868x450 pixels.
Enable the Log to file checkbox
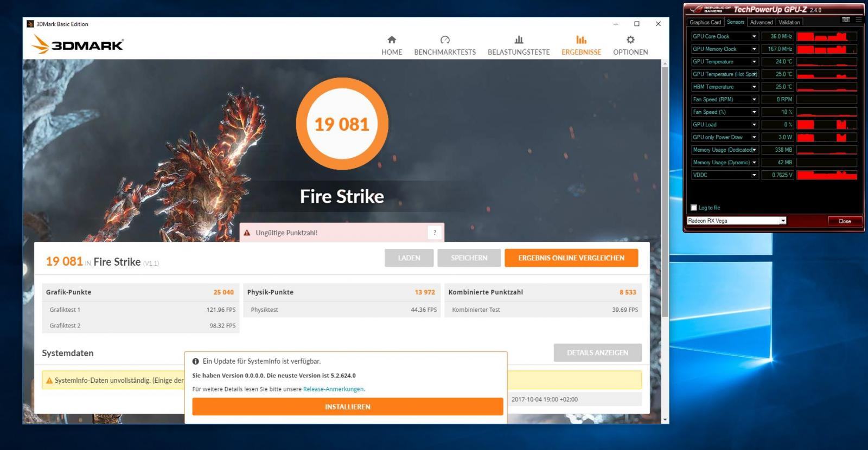pos(693,208)
